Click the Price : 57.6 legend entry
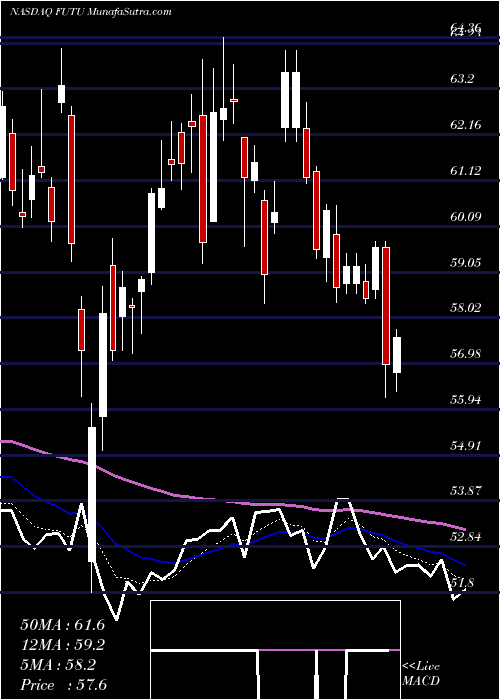The height and width of the screenshot is (700, 500). point(63,685)
